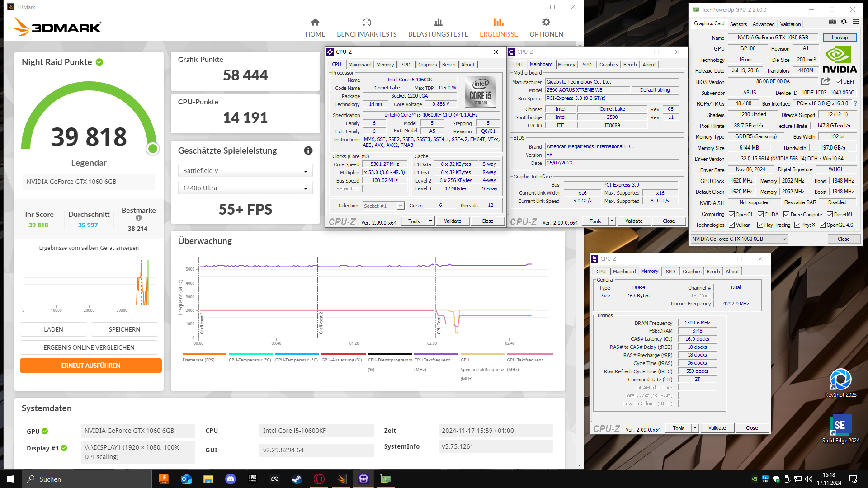The height and width of the screenshot is (488, 868).
Task: Toggle Framerate (FPS) legend color bar
Action: click(204, 354)
